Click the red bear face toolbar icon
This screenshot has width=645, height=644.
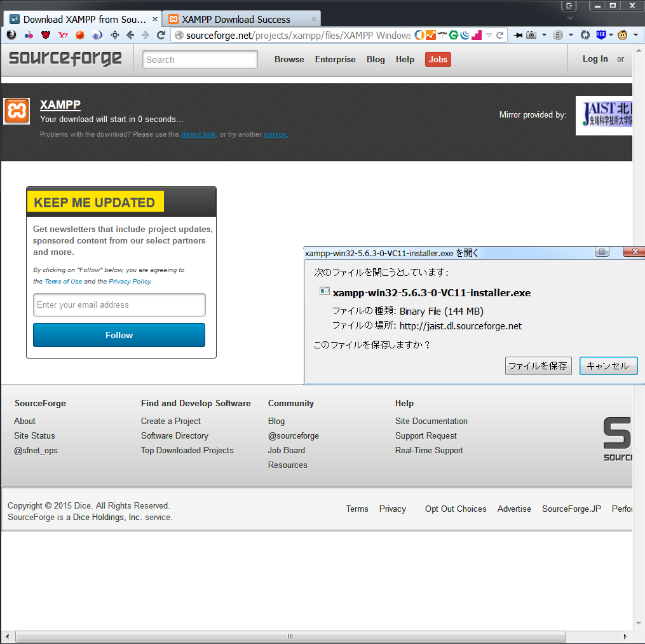46,35
